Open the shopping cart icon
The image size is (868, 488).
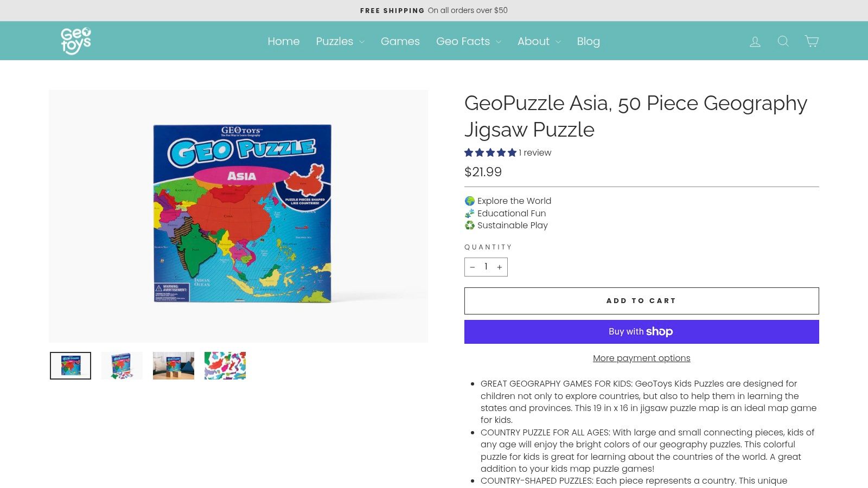point(811,41)
